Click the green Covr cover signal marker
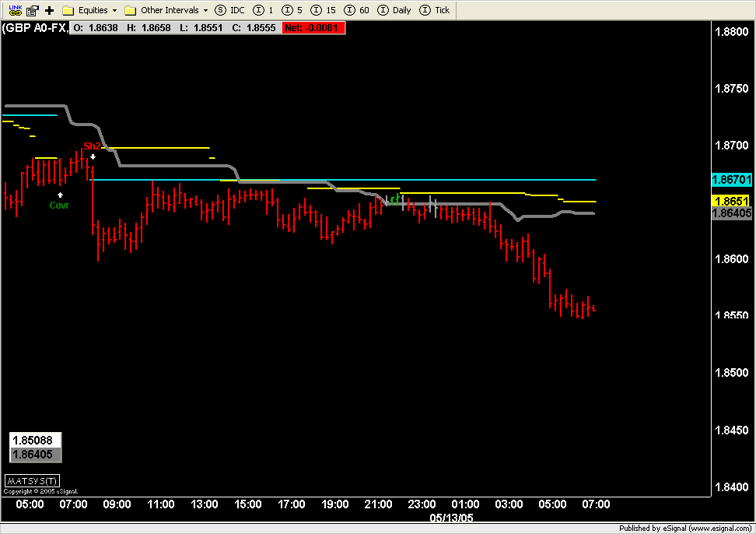The height and width of the screenshot is (534, 756). [x=59, y=205]
